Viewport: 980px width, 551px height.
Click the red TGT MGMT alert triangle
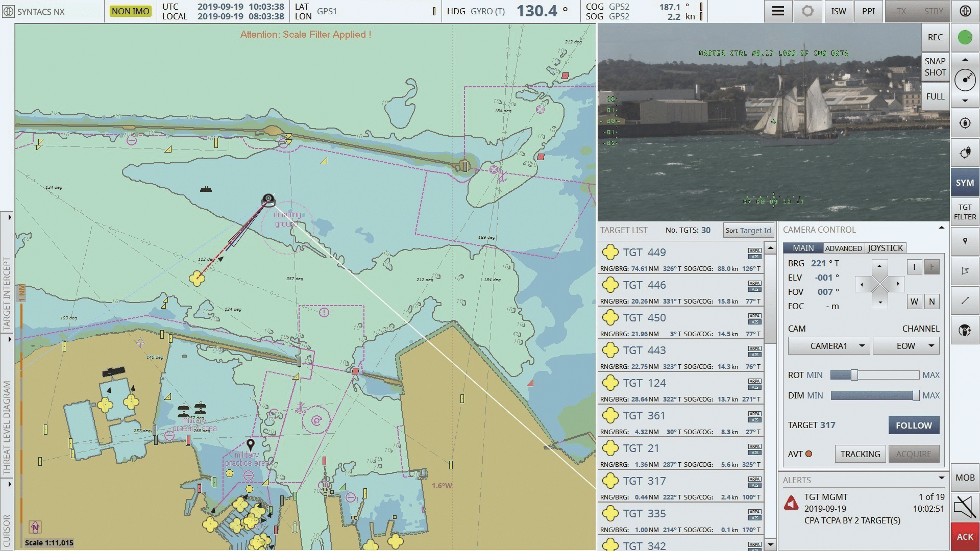[791, 504]
